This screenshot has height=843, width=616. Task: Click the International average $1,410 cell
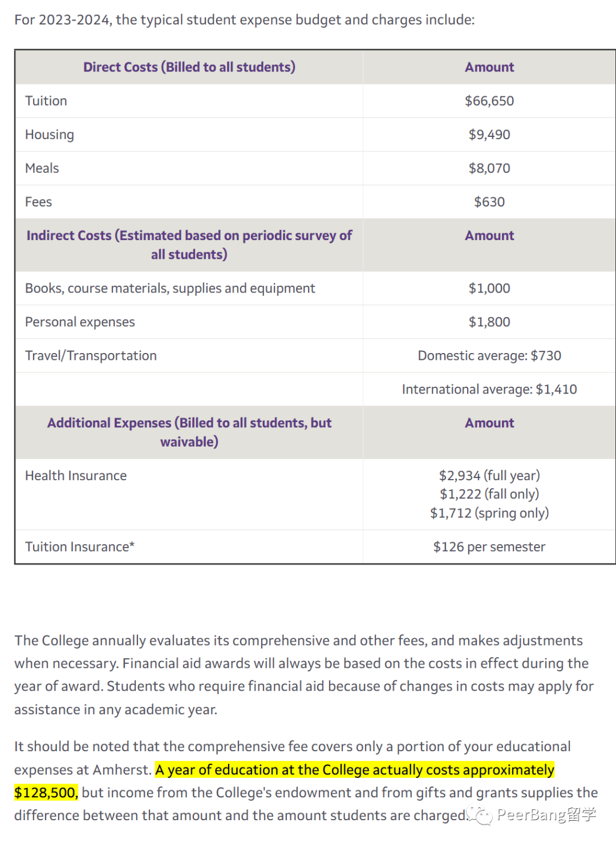click(489, 389)
